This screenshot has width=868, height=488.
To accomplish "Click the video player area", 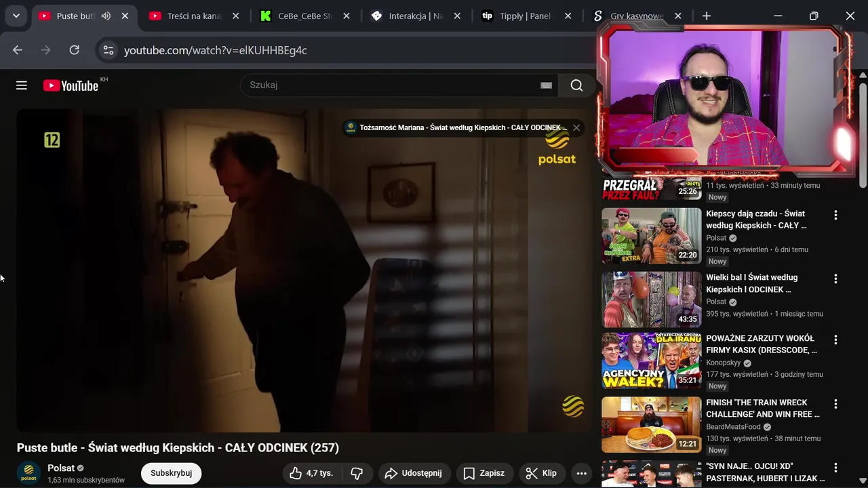I will (303, 270).
